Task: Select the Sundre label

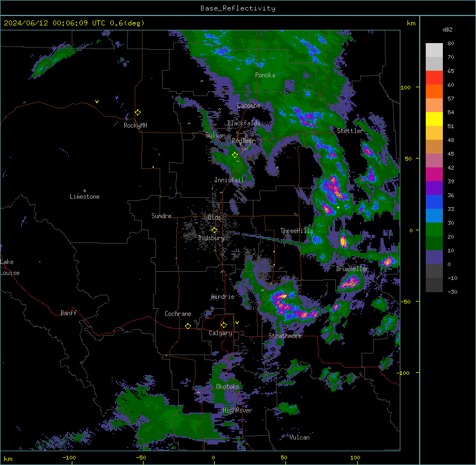Action: 161,216
